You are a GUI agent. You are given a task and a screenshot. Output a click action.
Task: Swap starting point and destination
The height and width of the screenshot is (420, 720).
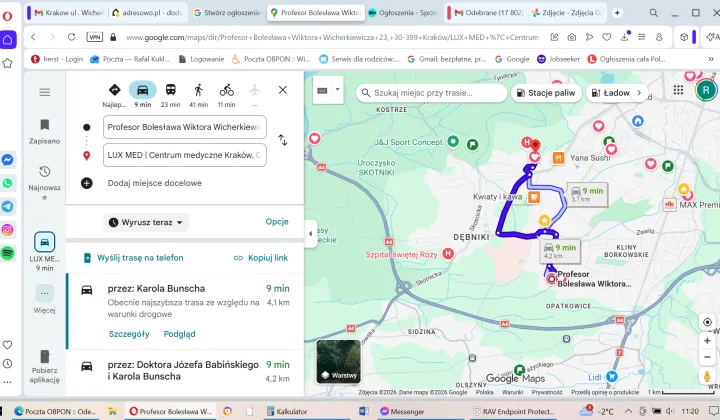pos(283,140)
